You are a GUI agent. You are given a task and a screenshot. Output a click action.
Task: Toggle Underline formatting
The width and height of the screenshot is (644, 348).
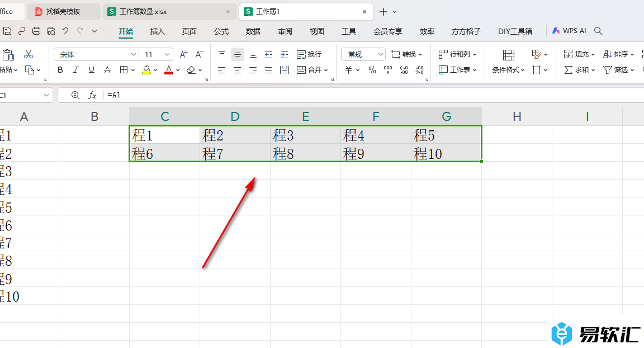coord(92,70)
